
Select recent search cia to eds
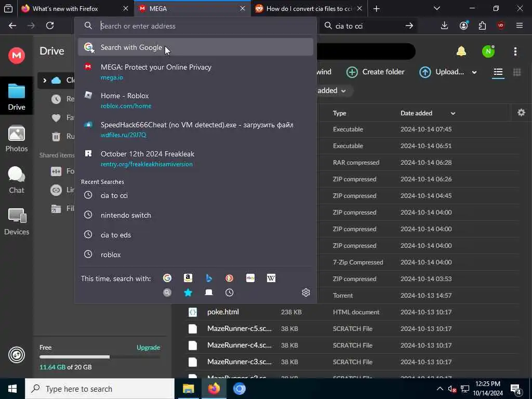point(195,235)
